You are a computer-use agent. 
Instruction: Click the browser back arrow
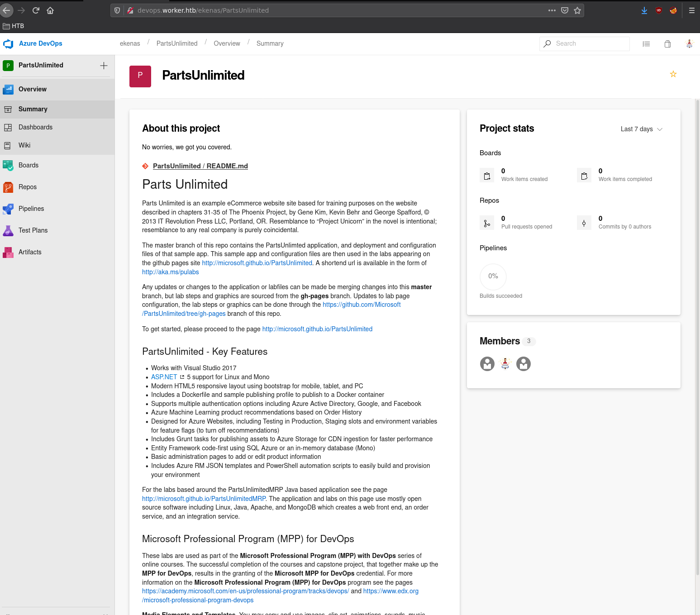click(x=6, y=10)
